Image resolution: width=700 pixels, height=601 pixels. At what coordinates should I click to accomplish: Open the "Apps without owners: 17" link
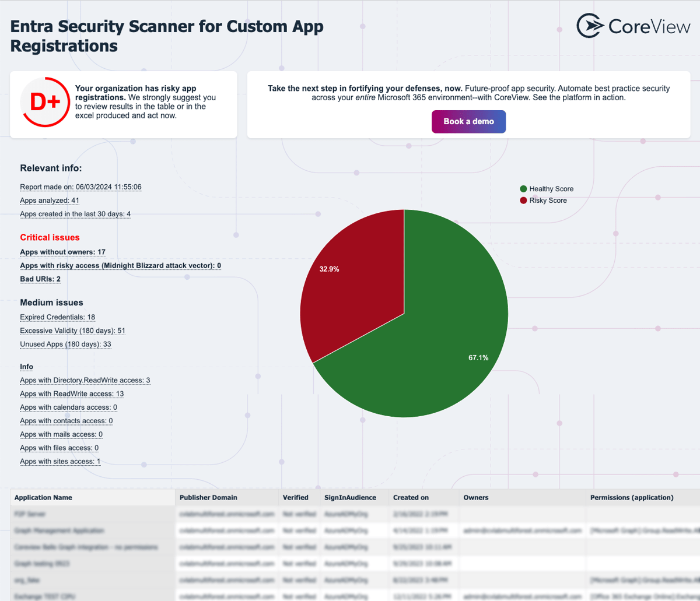pyautogui.click(x=62, y=251)
